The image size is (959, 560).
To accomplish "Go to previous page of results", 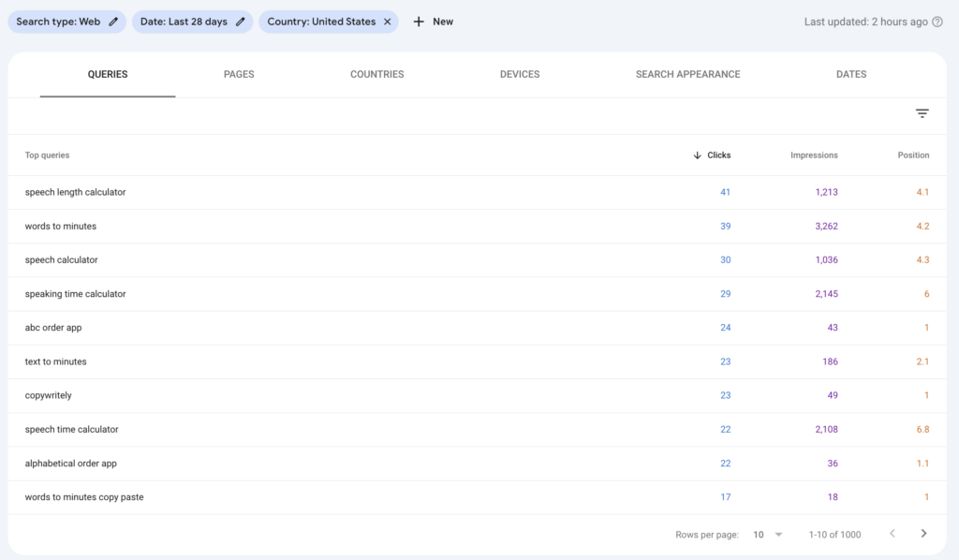I will coord(893,534).
